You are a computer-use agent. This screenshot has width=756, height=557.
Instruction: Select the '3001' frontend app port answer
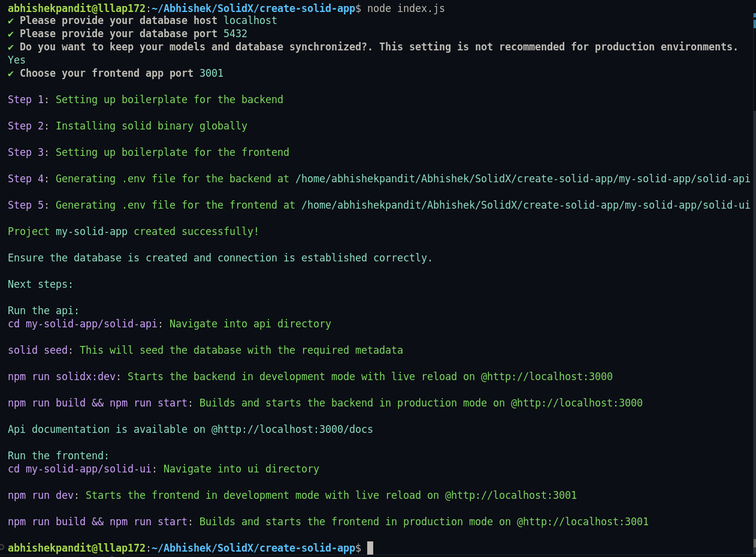[x=211, y=73]
